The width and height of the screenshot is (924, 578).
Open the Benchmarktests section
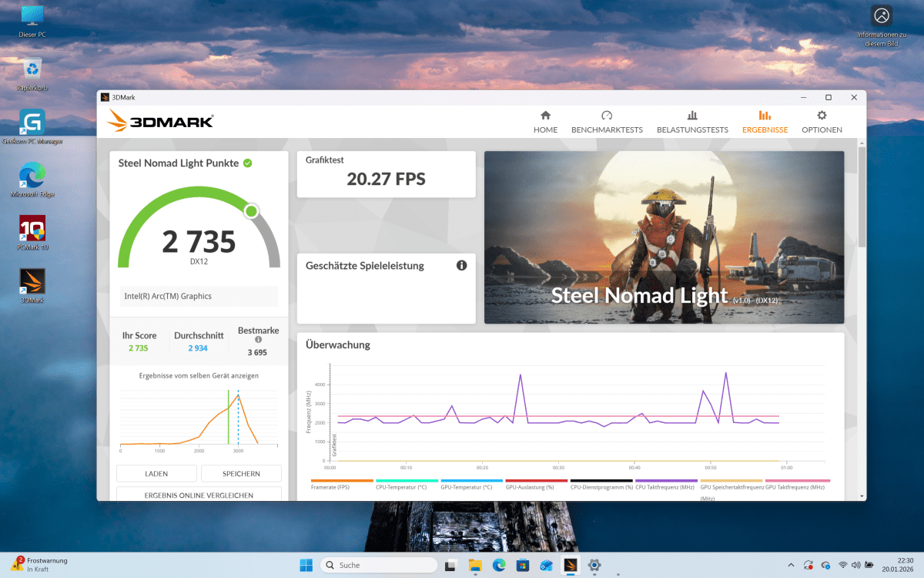607,121
